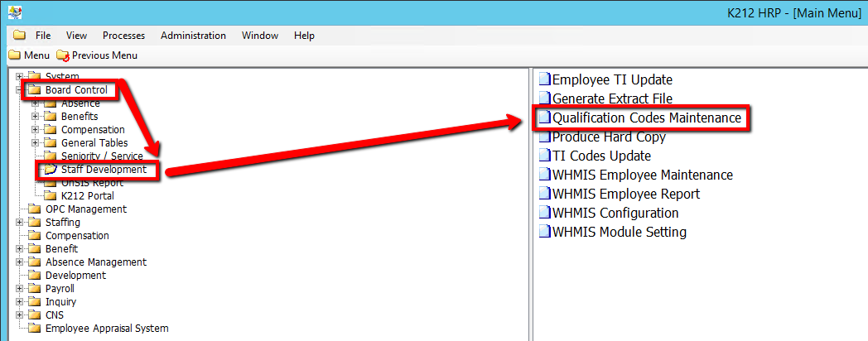Screen dimensions: 868x341
Task: Click the folder icon beside Payroll
Action: pyautogui.click(x=34, y=289)
